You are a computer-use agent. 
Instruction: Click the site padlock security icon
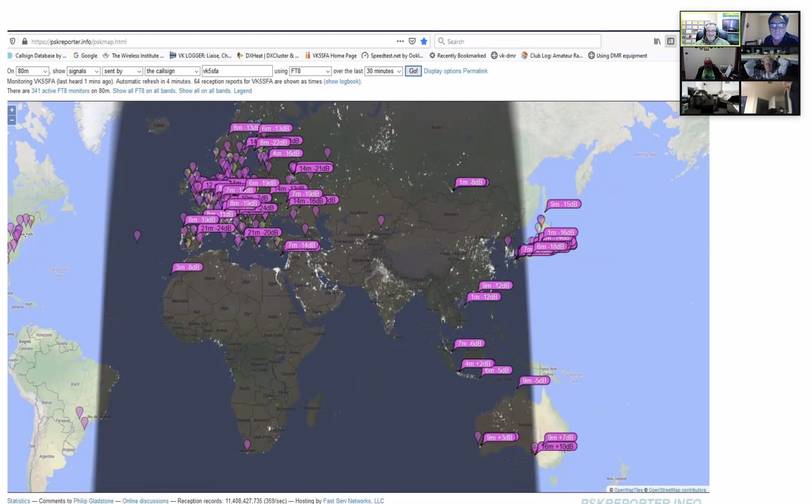24,41
